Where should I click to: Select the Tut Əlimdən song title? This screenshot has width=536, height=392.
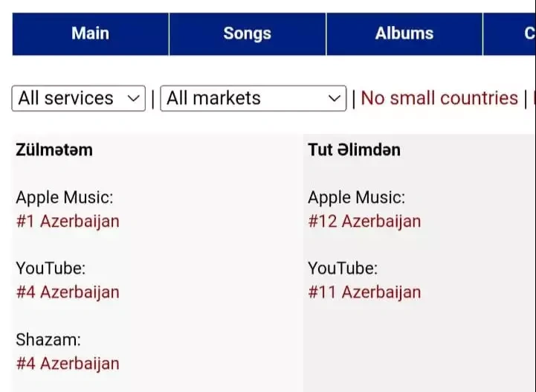point(354,150)
